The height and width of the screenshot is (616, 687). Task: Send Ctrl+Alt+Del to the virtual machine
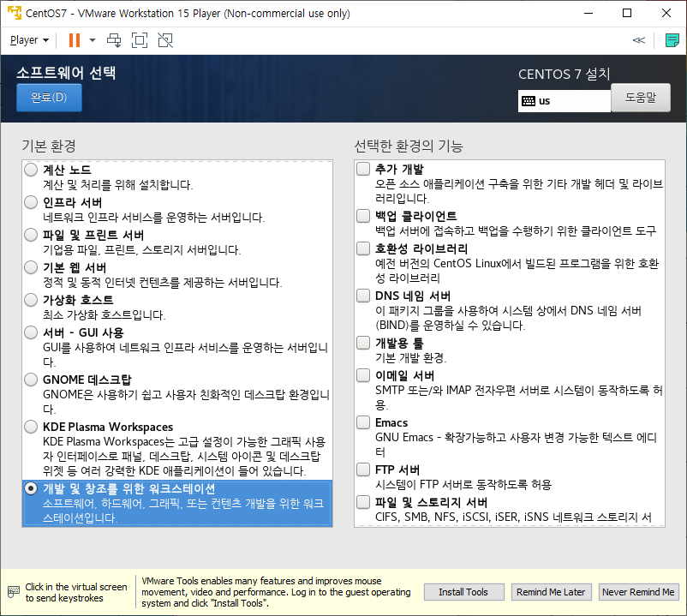(x=114, y=40)
